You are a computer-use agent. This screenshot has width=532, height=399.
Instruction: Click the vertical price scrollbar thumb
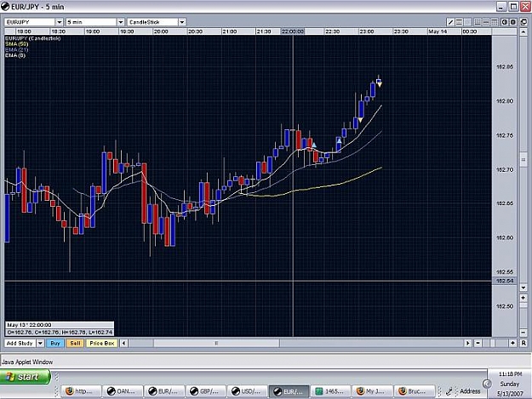coord(523,160)
